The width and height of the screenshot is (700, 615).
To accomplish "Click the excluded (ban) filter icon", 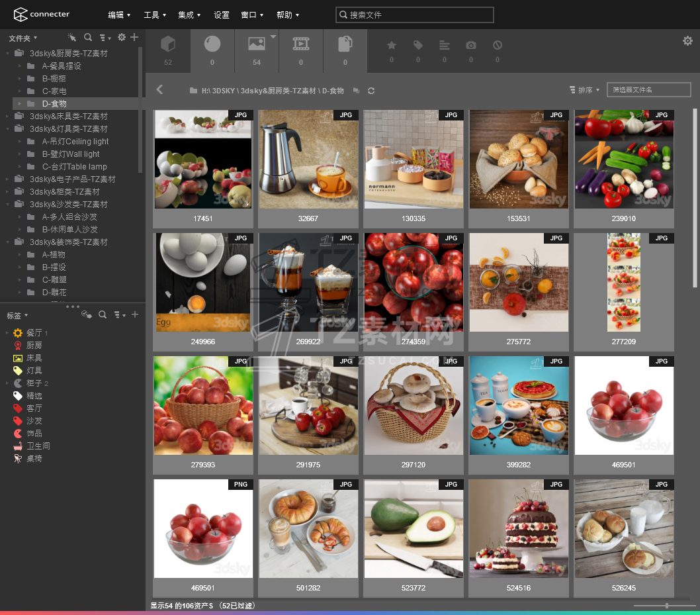I will pyautogui.click(x=498, y=46).
